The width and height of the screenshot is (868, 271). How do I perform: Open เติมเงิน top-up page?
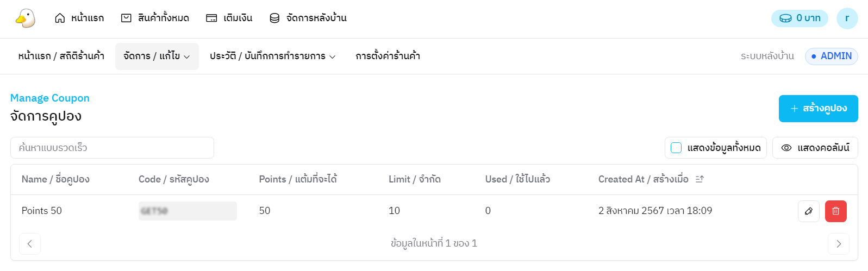point(229,18)
